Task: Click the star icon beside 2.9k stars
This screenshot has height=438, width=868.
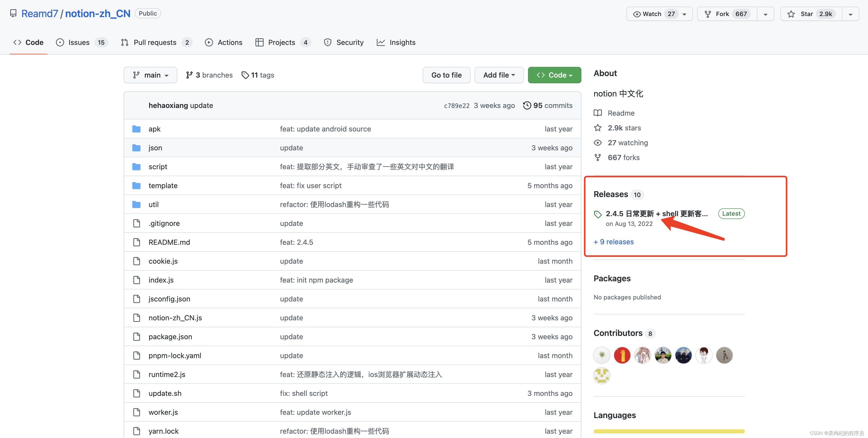Action: click(598, 128)
